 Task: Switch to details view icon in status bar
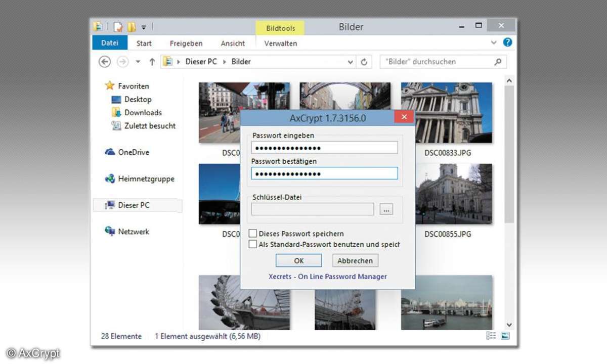491,336
